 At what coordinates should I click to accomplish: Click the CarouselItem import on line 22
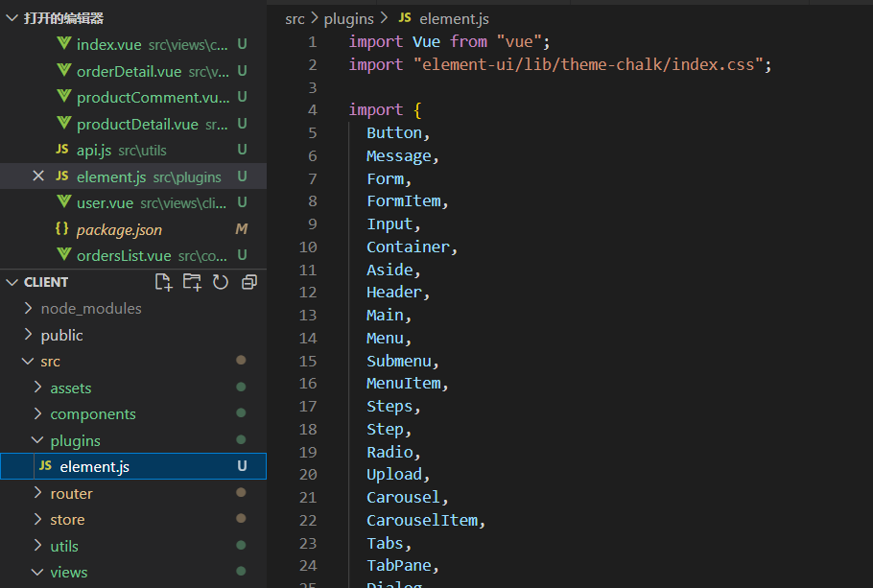pos(422,520)
